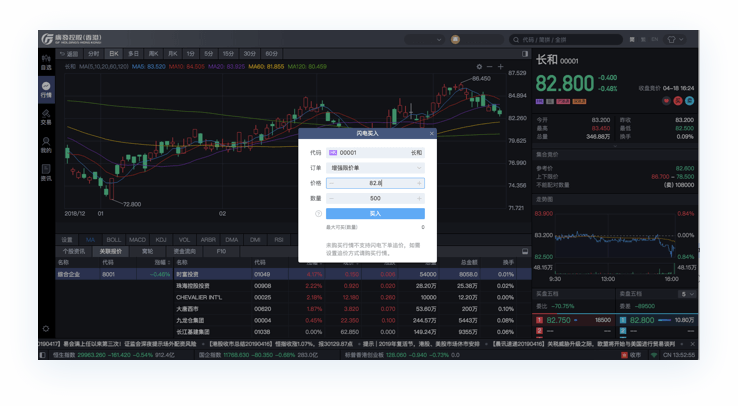Click the user avatar icon in header

click(x=455, y=40)
